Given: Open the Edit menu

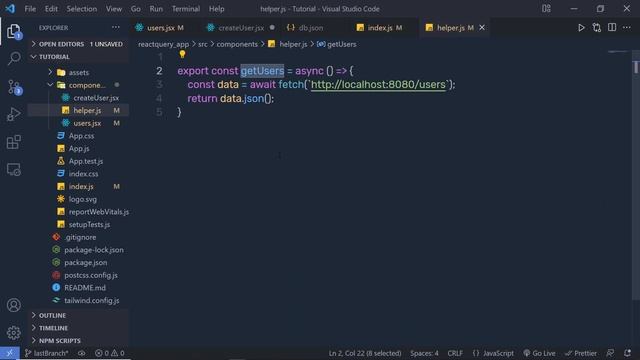Looking at the screenshot, I should [51, 9].
